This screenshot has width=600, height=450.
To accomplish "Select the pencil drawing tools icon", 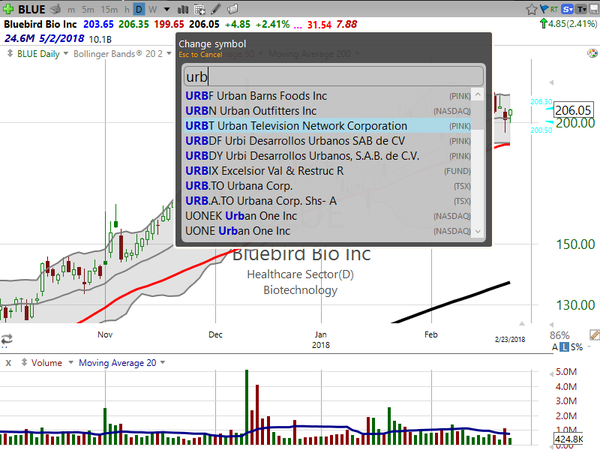I will click(216, 9).
